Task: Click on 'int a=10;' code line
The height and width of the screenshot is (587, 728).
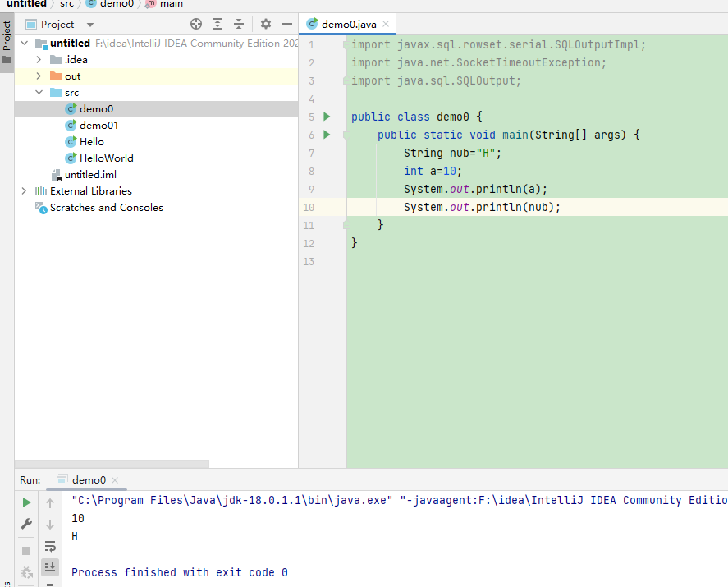Action: pyautogui.click(x=433, y=172)
